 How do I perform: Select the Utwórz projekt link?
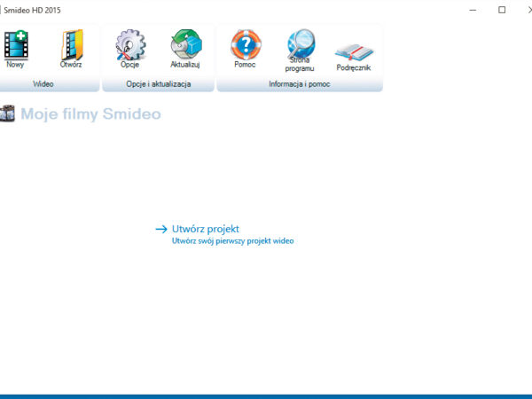[x=206, y=229]
